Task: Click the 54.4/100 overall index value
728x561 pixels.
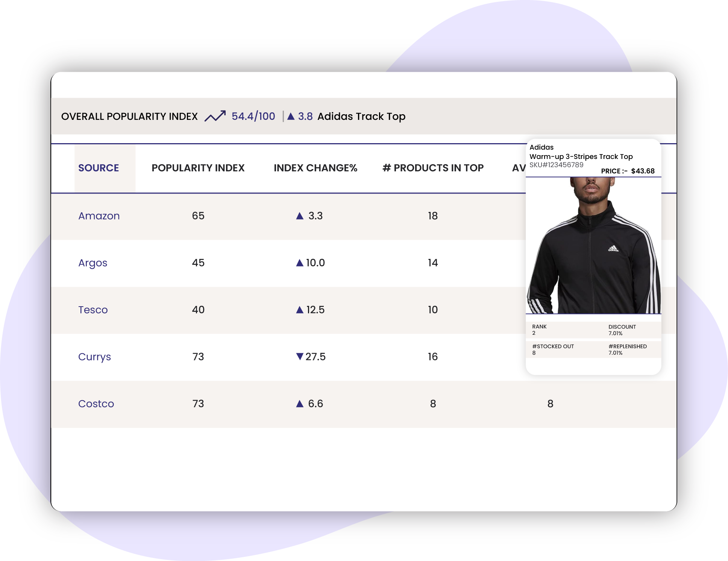Action: point(253,116)
